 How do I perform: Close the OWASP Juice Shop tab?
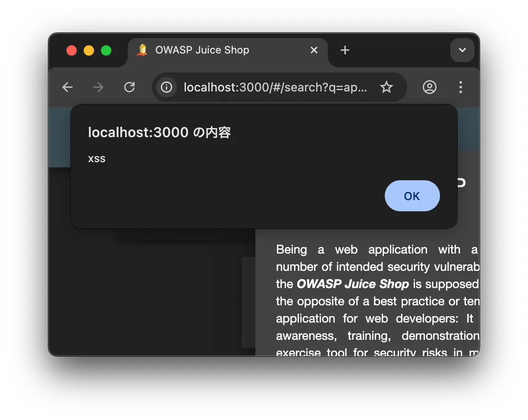coord(314,50)
